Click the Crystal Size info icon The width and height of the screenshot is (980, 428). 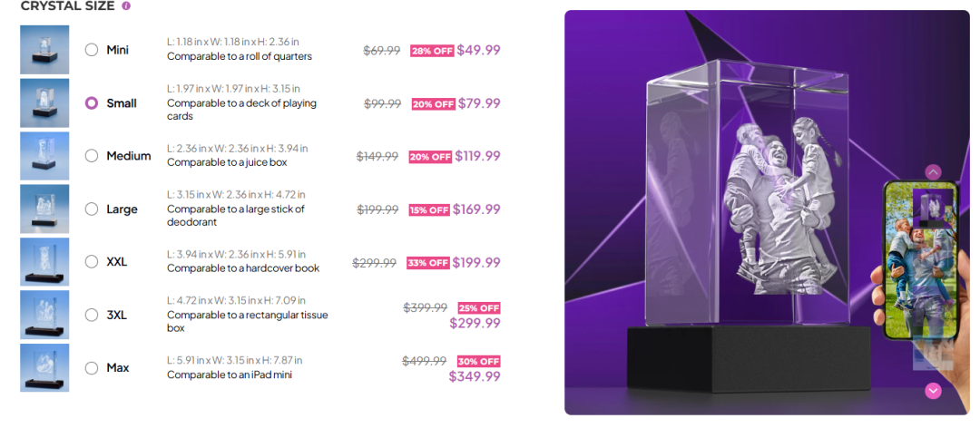[x=126, y=5]
